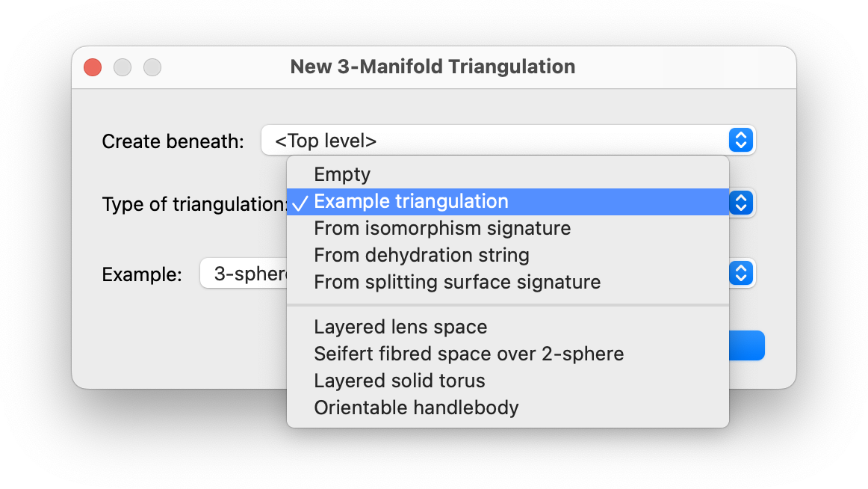Screen dimensions: 868x489
Task: Click the checkmark beside Example triangulation
Action: point(300,202)
